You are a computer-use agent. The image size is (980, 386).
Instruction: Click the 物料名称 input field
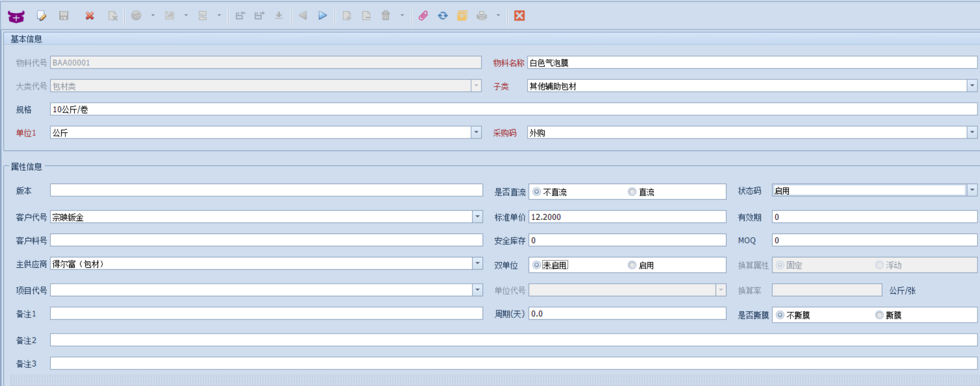click(752, 63)
